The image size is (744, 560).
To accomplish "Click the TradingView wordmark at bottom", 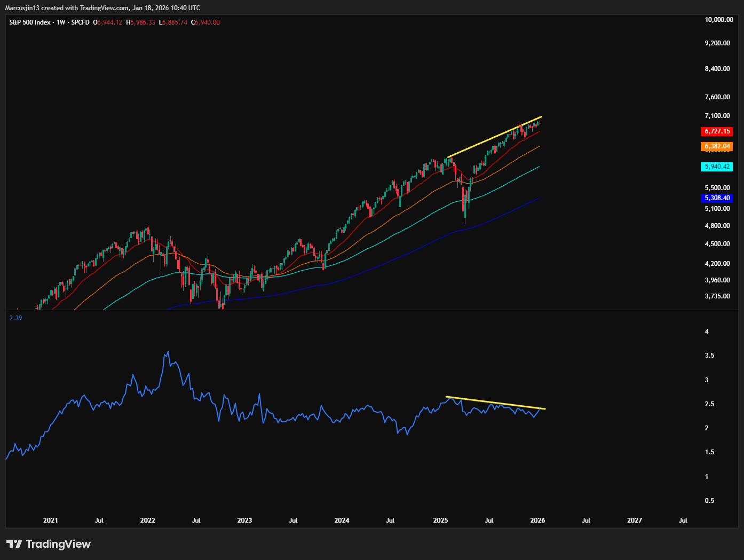I will (58, 544).
